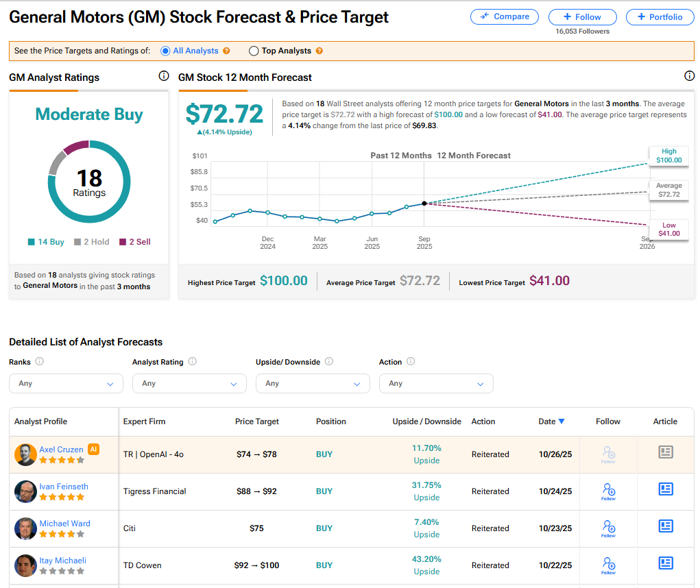Image resolution: width=700 pixels, height=588 pixels.
Task: Open the Upside/Downside dropdown
Action: tap(313, 383)
